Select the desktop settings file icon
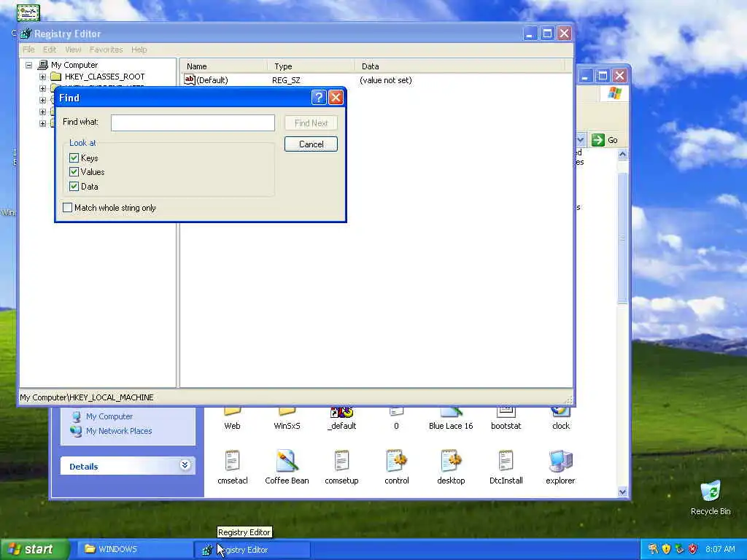The width and height of the screenshot is (747, 560). [x=451, y=461]
